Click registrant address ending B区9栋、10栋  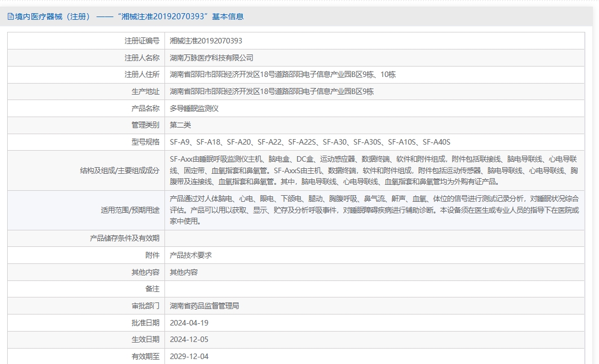pos(283,74)
